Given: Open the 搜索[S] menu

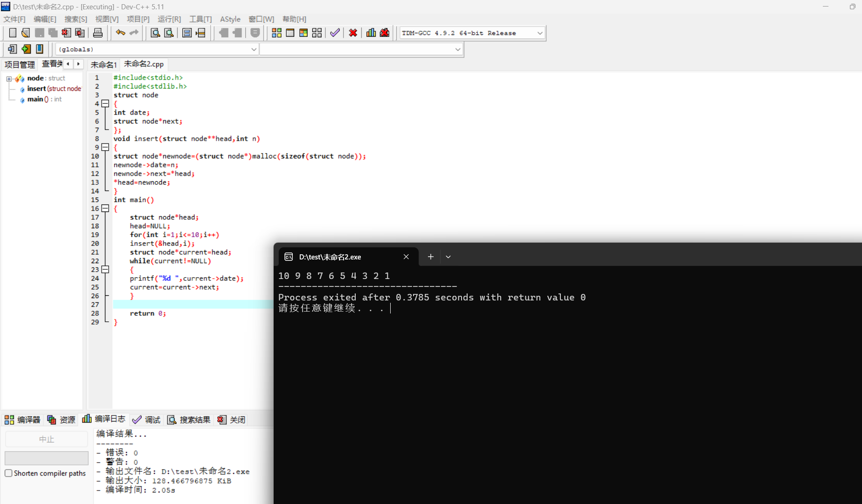Looking at the screenshot, I should click(x=76, y=19).
